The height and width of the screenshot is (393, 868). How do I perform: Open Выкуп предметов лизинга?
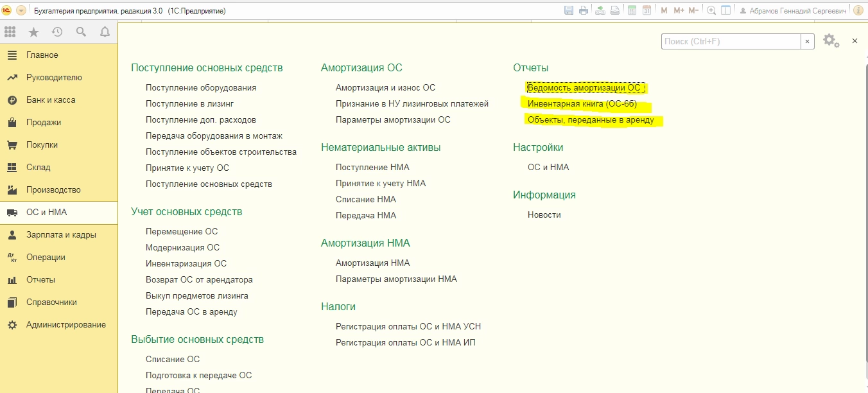click(197, 296)
